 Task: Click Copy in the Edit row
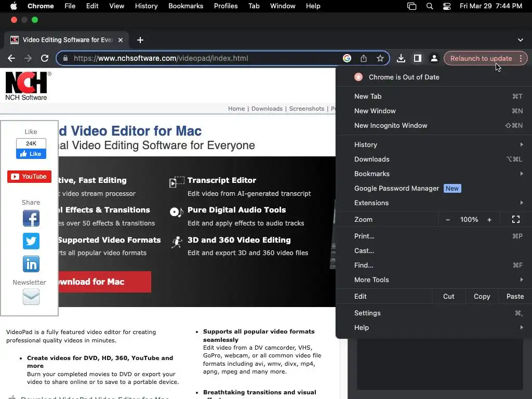tap(482, 297)
